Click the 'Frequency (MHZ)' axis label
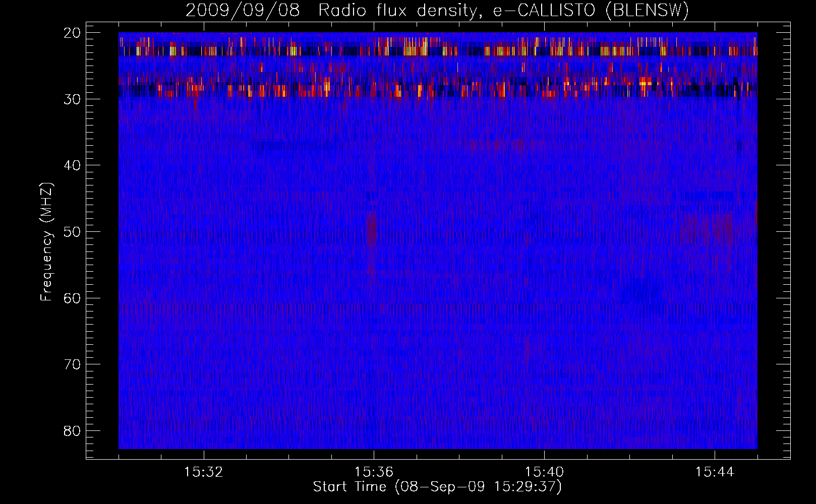This screenshot has height=504, width=816. click(46, 241)
